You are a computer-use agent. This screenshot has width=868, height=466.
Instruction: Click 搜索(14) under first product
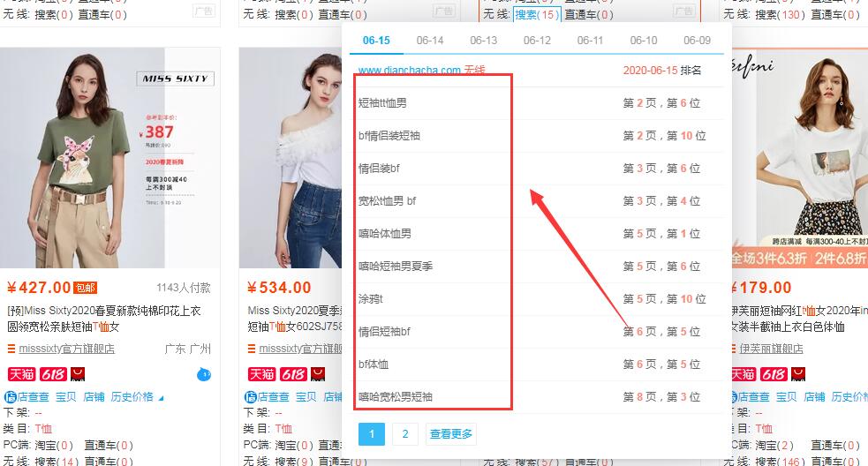tap(57, 461)
